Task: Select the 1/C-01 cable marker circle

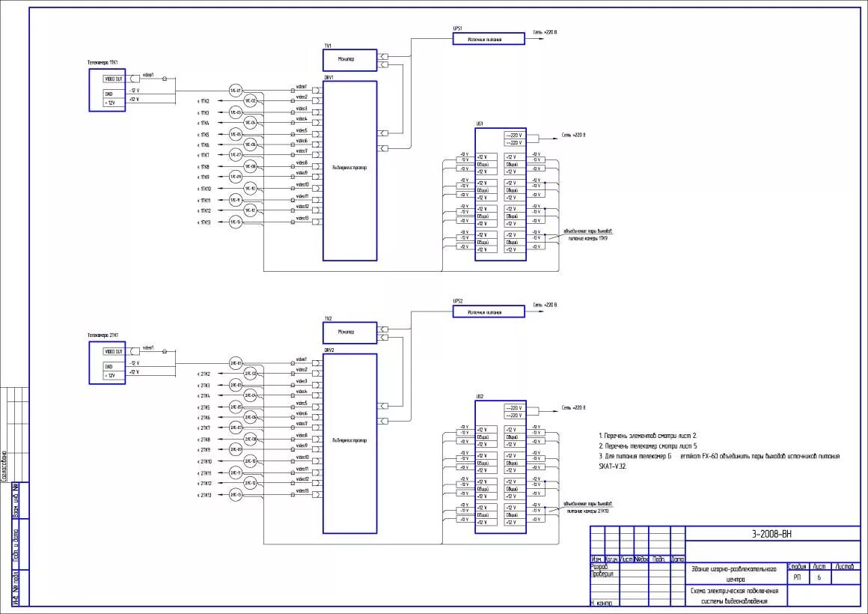Action: (x=236, y=91)
